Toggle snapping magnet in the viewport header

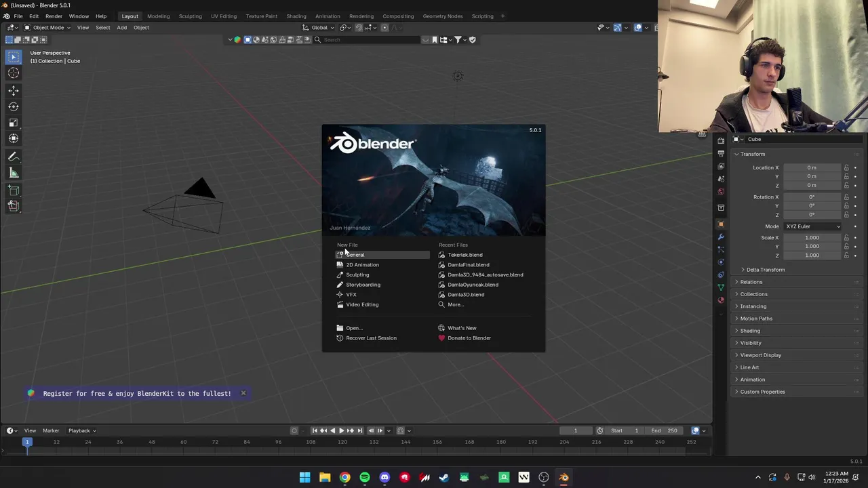(x=359, y=28)
